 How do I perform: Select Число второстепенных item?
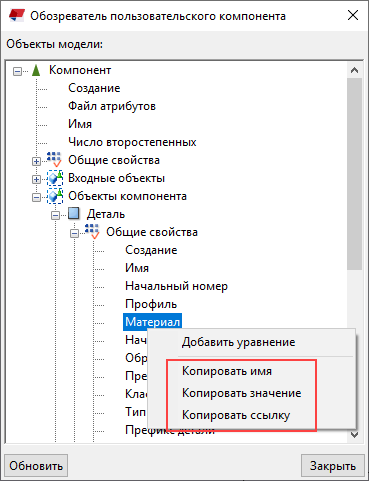click(132, 142)
